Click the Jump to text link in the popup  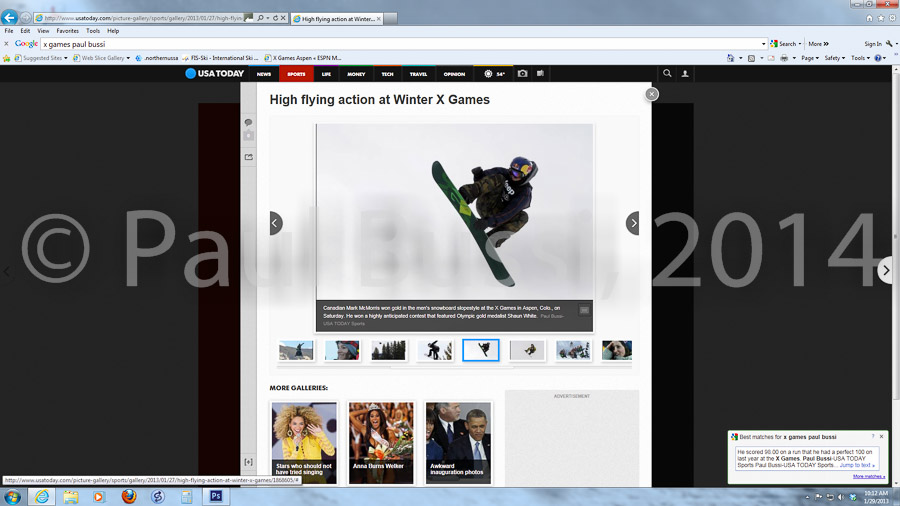click(857, 465)
